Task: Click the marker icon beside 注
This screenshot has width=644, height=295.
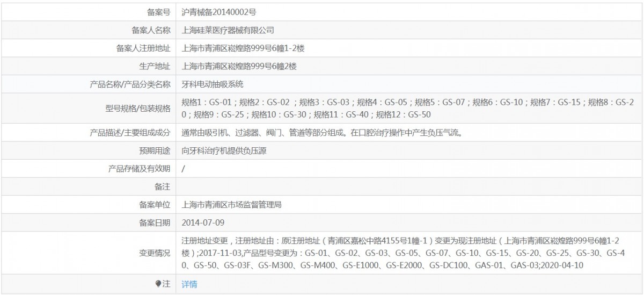Action: tap(159, 284)
